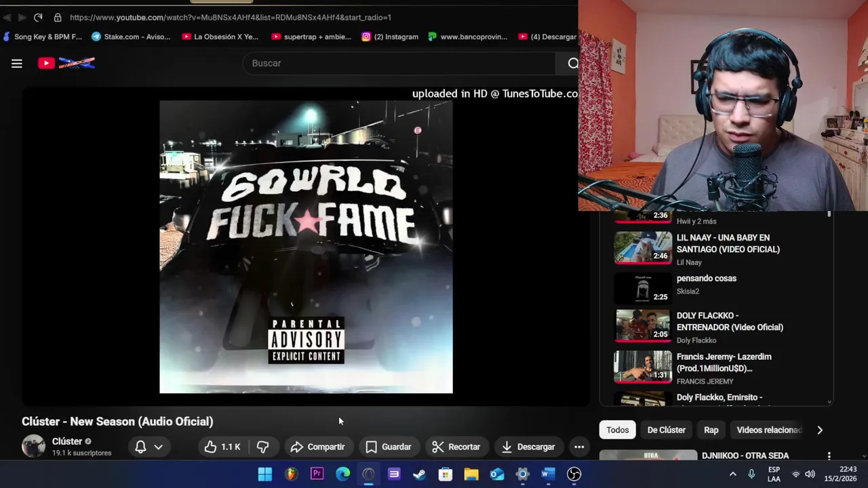Open the Wi-Fi network tray icon
The height and width of the screenshot is (488, 868).
tap(796, 474)
